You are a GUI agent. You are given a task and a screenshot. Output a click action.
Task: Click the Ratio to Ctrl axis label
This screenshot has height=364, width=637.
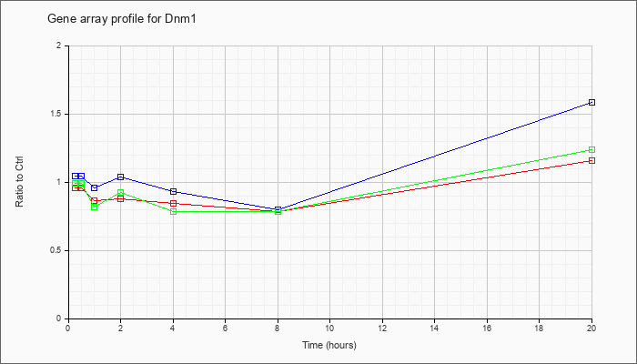tap(19, 182)
